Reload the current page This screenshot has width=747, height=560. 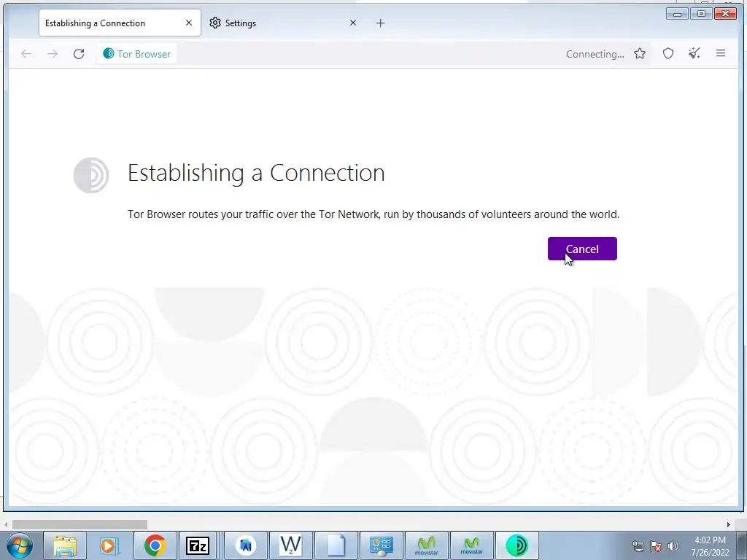pos(79,54)
